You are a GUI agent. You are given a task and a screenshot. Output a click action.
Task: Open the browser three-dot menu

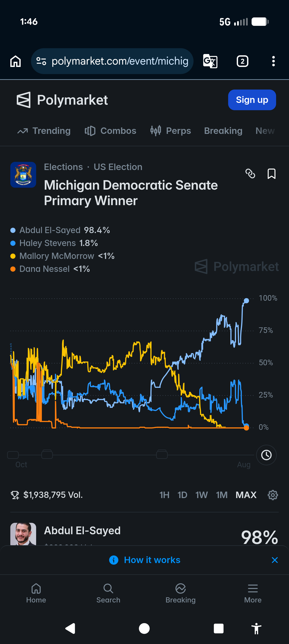point(274,61)
